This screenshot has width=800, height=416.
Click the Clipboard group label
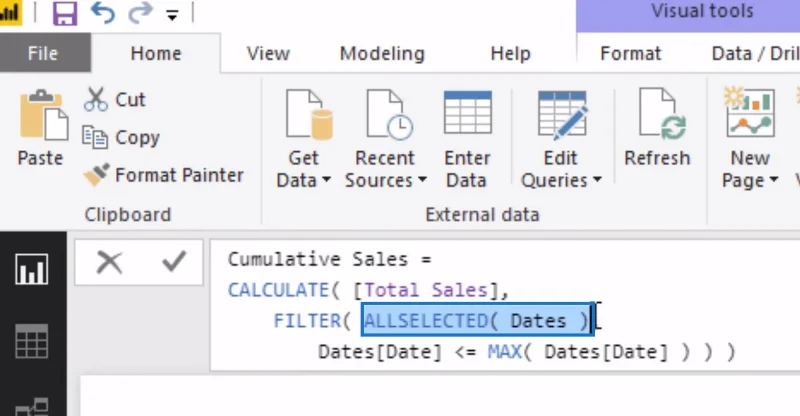[x=128, y=215]
